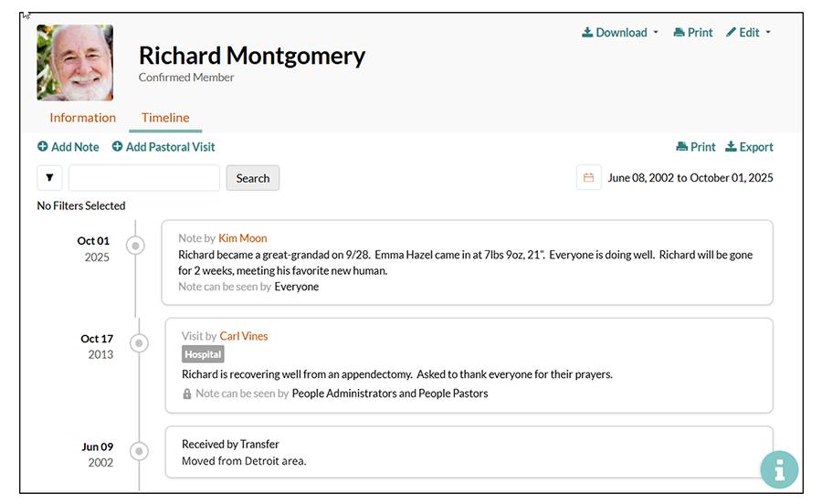This screenshot has width=822, height=504.
Task: Select the Oct 17 2013 timeline marker
Action: [x=139, y=343]
